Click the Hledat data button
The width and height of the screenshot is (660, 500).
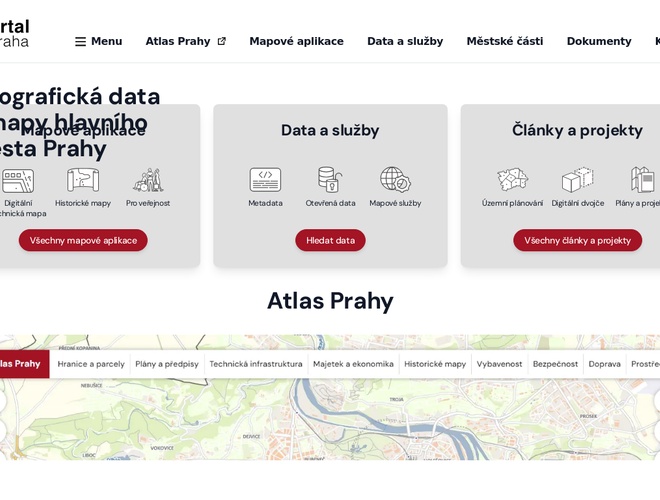point(330,240)
